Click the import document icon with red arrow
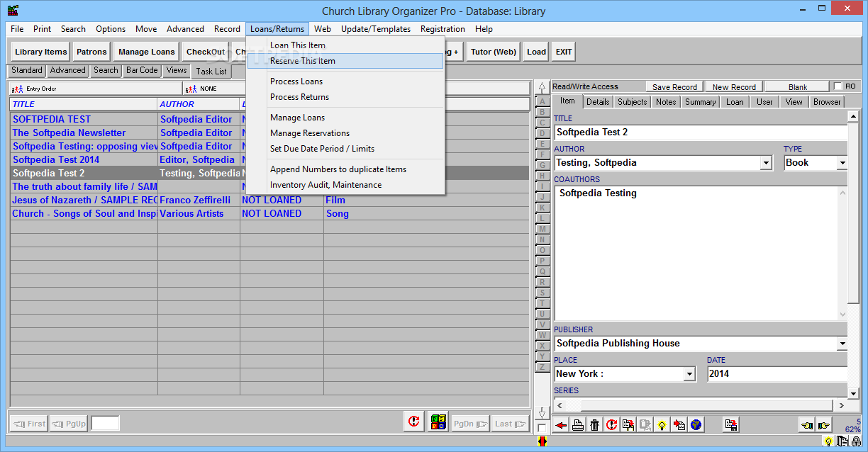Image resolution: width=868 pixels, height=452 pixels. 679,425
